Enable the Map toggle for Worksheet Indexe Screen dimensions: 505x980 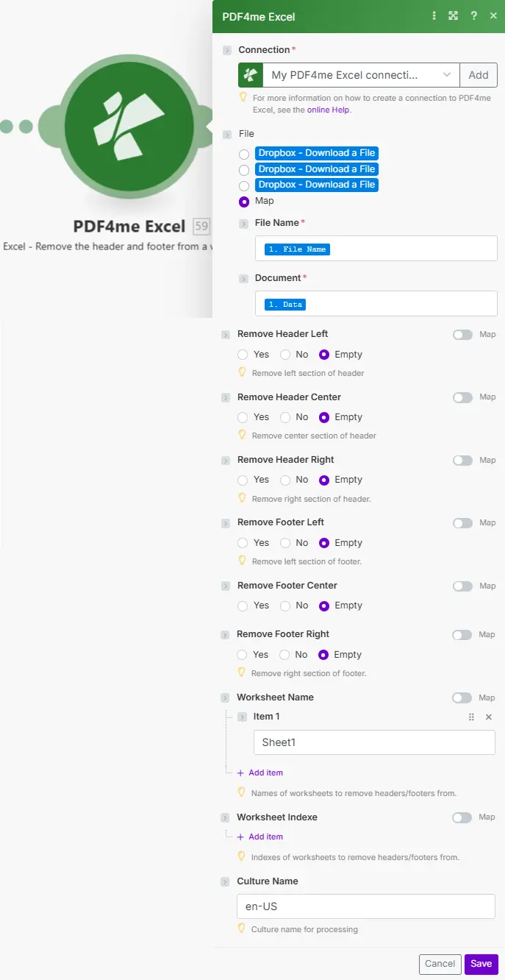pos(462,817)
